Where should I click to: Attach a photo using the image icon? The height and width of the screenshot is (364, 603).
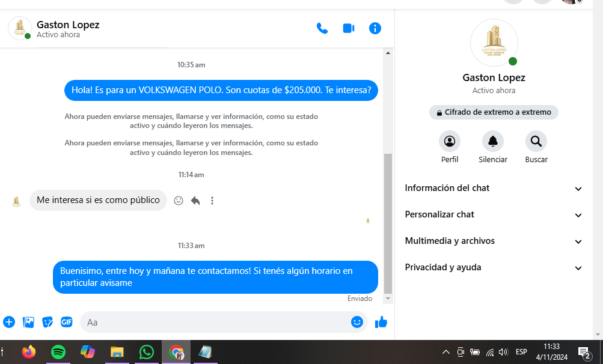(x=28, y=322)
